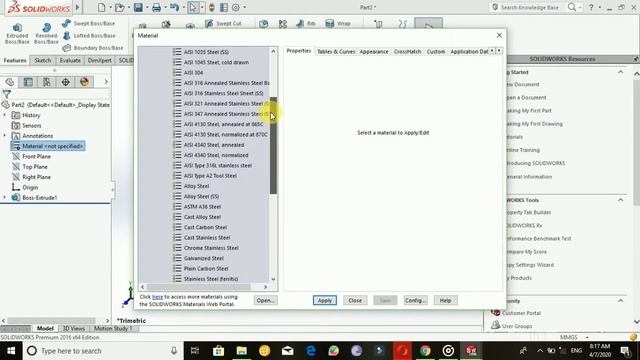
Task: Open the Custom tab in Material dialog
Action: tap(436, 52)
